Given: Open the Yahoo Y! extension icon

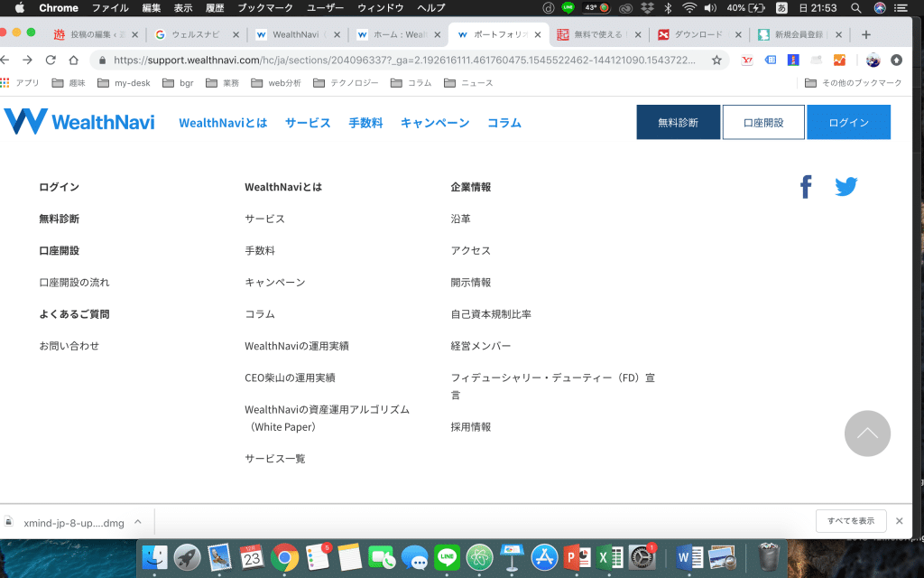Looking at the screenshot, I should 747,61.
